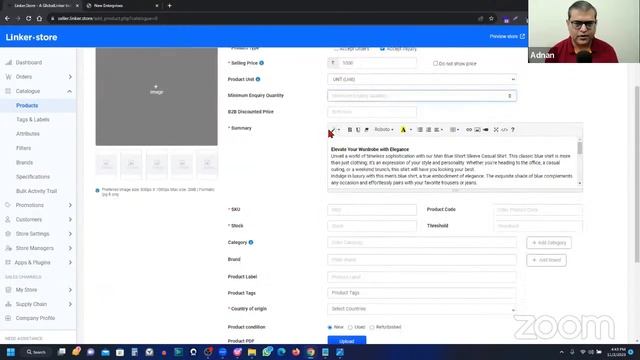Open the Filters page
Viewport: 640px width, 360px height.
[x=24, y=148]
